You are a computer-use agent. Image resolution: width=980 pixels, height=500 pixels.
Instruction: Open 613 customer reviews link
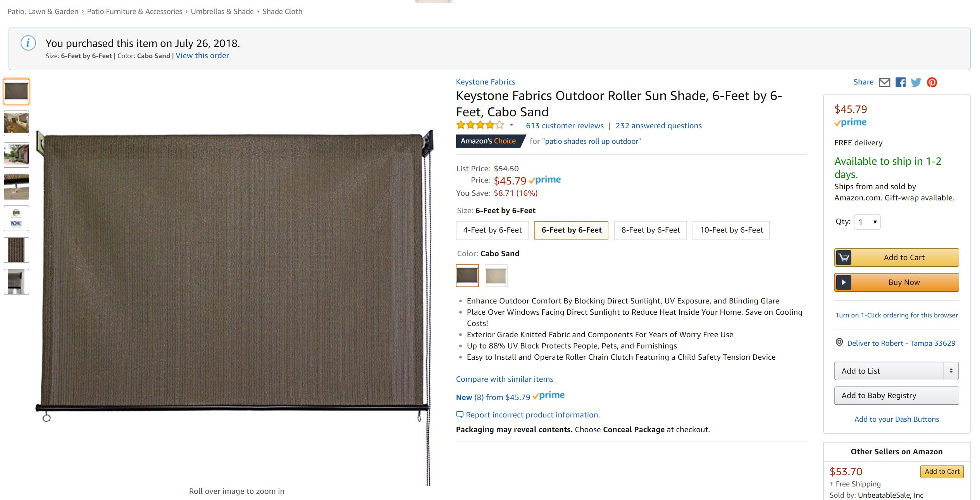pos(565,126)
